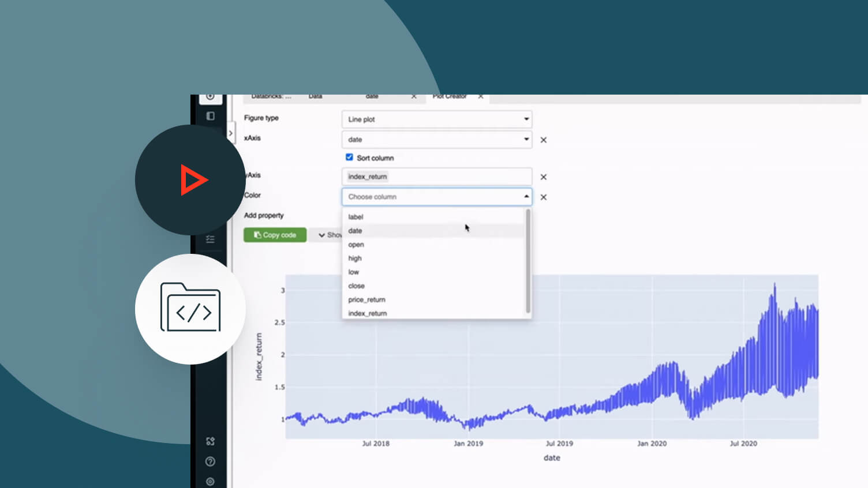Remove the Color property with X
868x488 pixels.
pyautogui.click(x=543, y=197)
